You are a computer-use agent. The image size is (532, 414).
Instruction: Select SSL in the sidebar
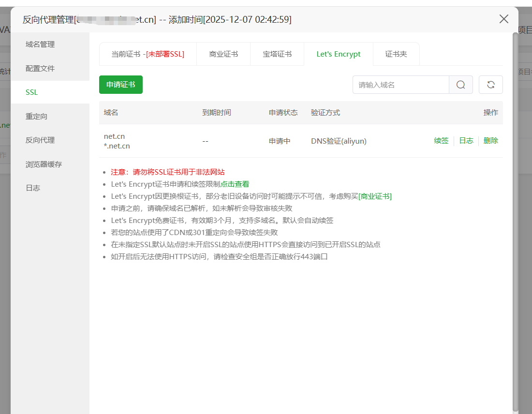[32, 92]
